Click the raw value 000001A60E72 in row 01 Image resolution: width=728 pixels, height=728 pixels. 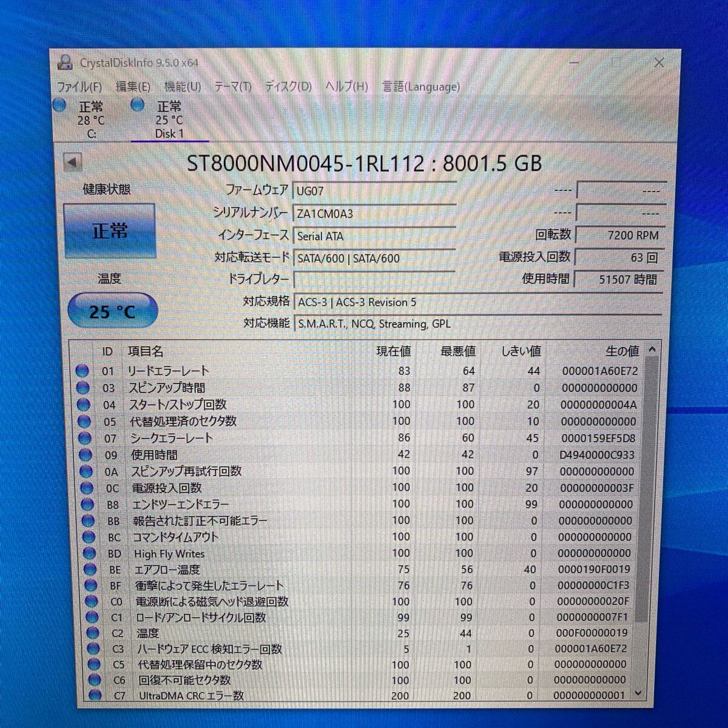coord(599,371)
